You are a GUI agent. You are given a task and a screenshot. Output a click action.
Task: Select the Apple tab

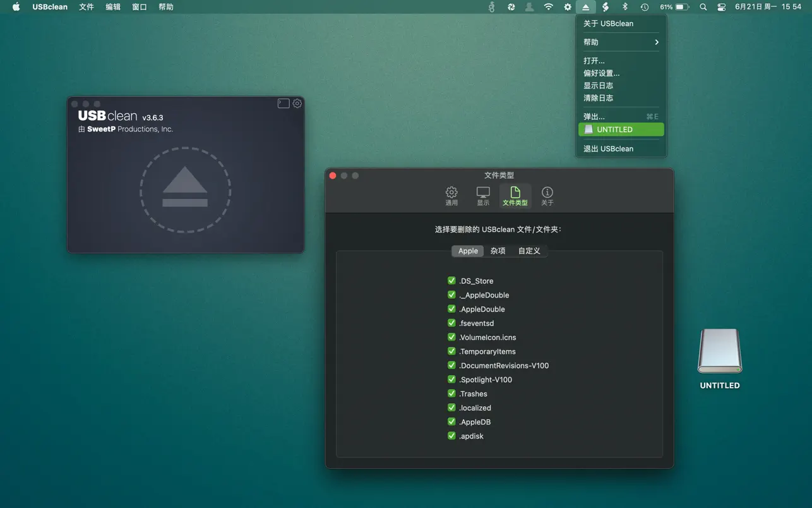coord(468,251)
